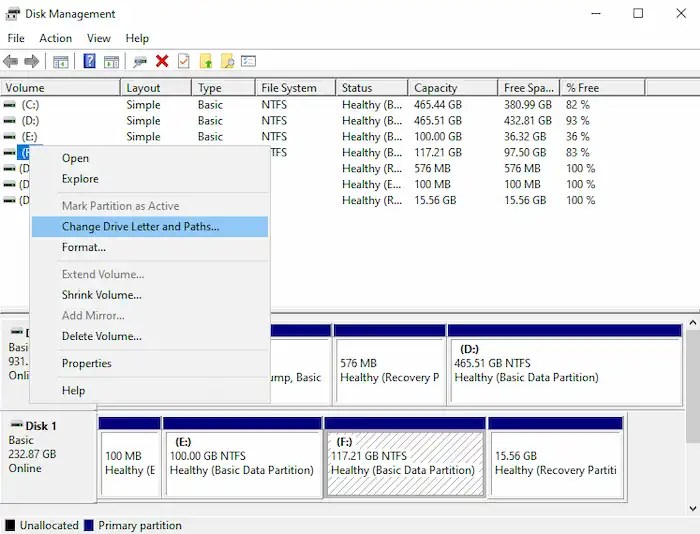Open the File menu

point(16,38)
